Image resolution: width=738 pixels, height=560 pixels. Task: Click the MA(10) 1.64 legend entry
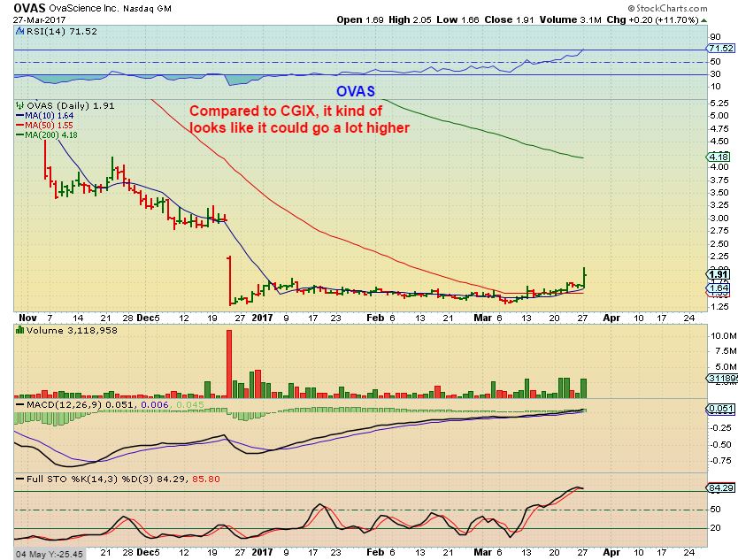tap(45, 115)
